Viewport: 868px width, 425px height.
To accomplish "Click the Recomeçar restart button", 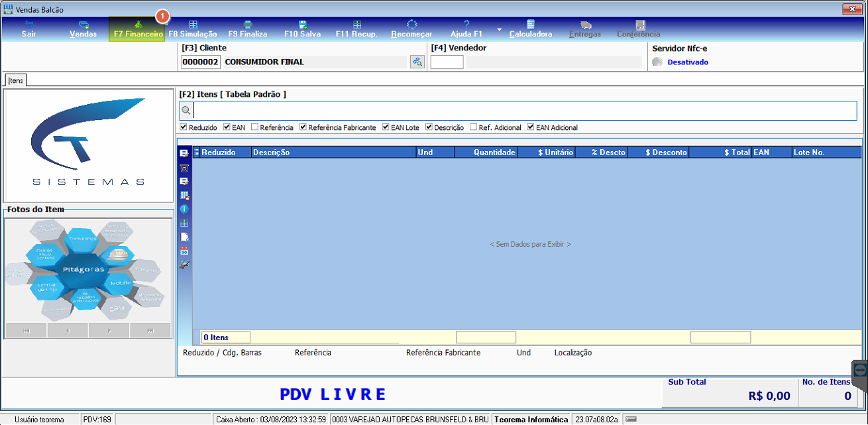I will coord(411,29).
